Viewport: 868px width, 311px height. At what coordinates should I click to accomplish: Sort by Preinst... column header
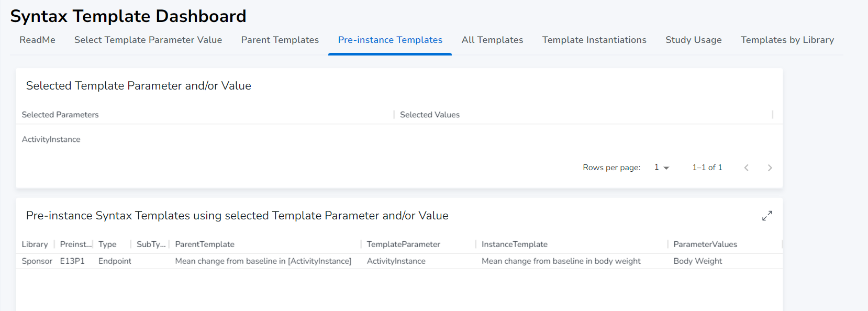coord(76,245)
